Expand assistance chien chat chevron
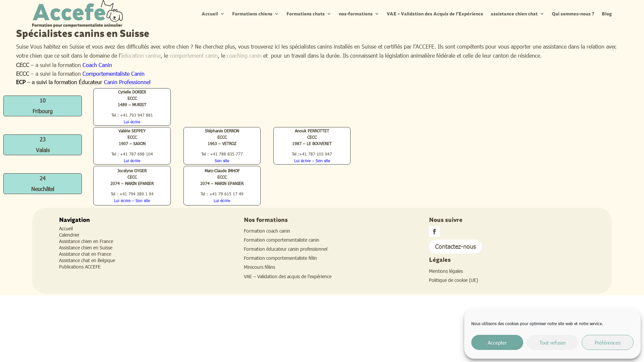644x362 pixels. (x=542, y=14)
